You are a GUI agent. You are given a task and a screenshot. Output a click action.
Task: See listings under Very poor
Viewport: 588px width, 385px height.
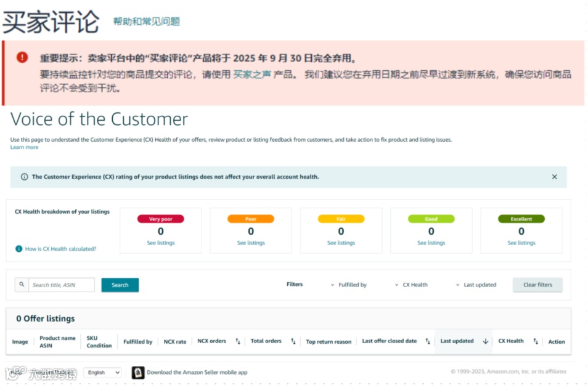point(160,243)
